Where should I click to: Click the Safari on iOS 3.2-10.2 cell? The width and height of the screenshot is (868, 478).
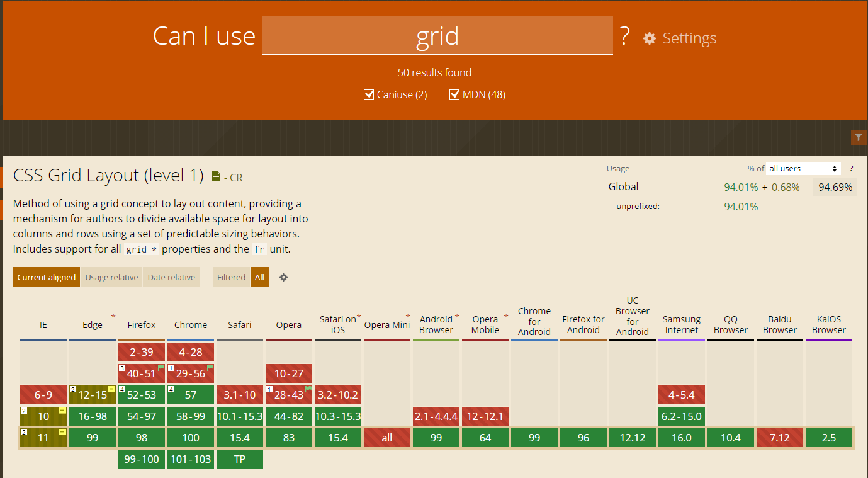point(338,395)
